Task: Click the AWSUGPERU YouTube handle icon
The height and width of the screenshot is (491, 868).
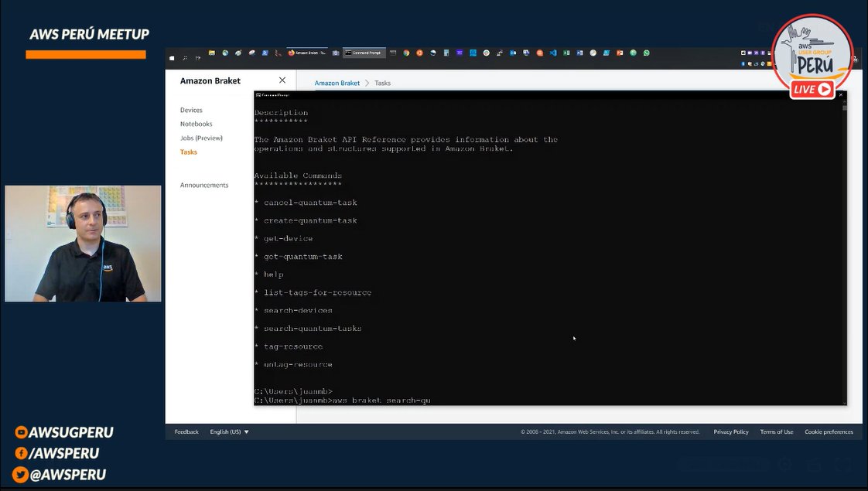Action: 21,432
